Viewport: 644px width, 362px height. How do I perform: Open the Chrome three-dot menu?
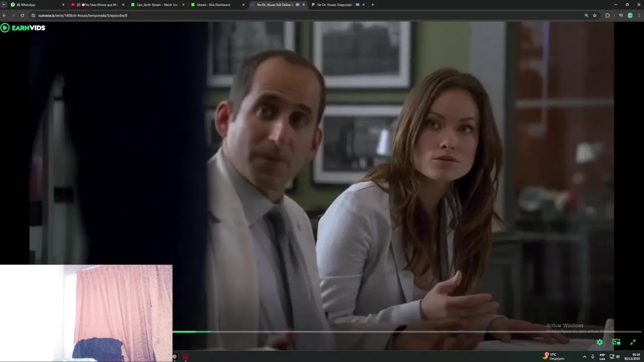[639, 15]
